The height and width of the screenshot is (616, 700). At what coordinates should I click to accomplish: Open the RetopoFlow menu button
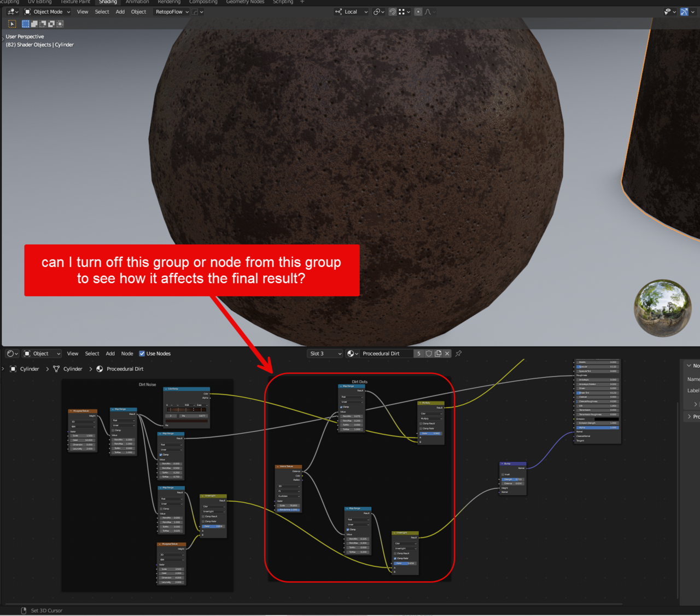172,11
